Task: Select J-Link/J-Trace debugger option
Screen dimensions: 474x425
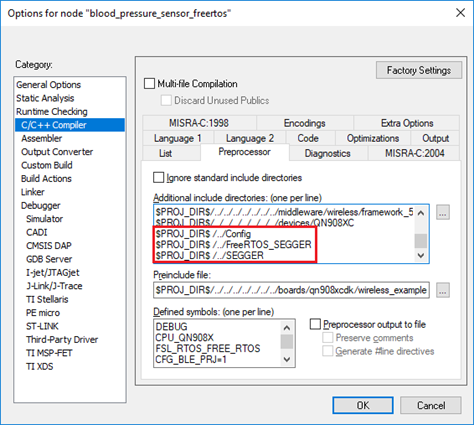Action: (54, 286)
